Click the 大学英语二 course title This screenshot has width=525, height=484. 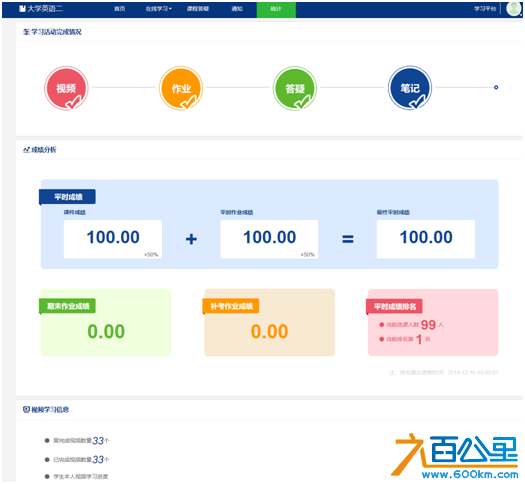point(45,8)
